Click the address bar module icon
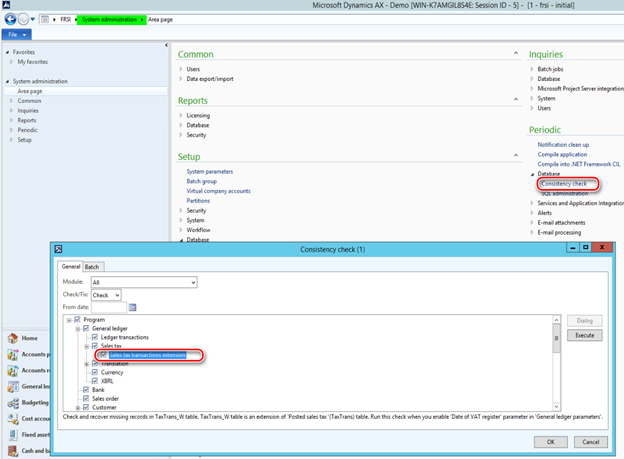 point(45,20)
